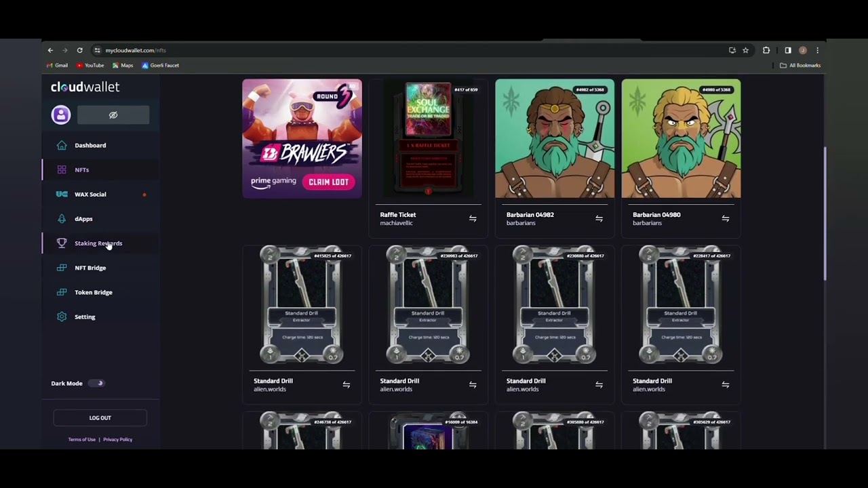Screen dimensions: 868x488
Task: Open the Maps bookmark
Action: 123,66
